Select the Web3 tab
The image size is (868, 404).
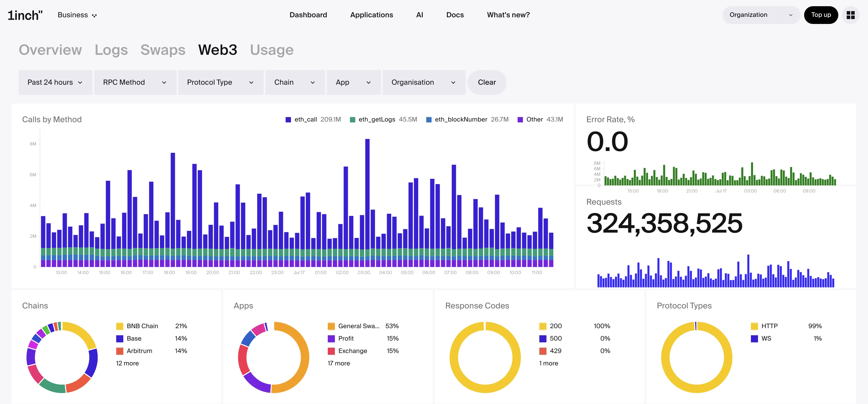218,50
